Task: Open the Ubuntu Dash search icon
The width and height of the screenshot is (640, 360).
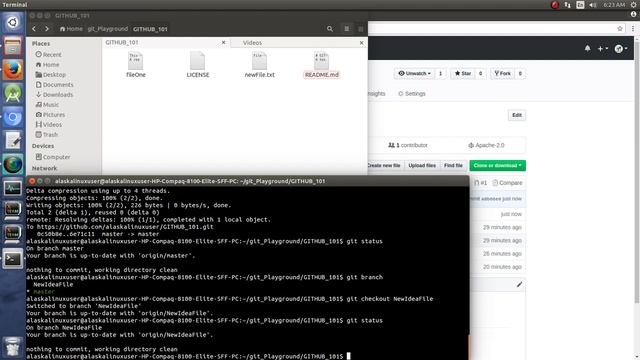Action: pyautogui.click(x=13, y=22)
